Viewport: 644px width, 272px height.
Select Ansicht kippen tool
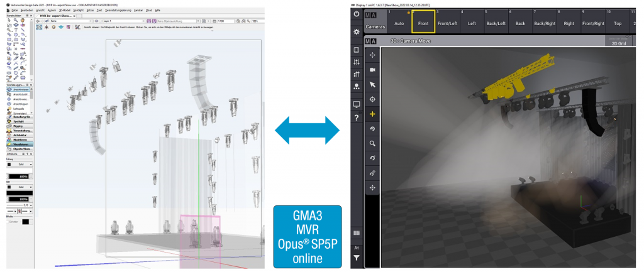pyautogui.click(x=19, y=104)
